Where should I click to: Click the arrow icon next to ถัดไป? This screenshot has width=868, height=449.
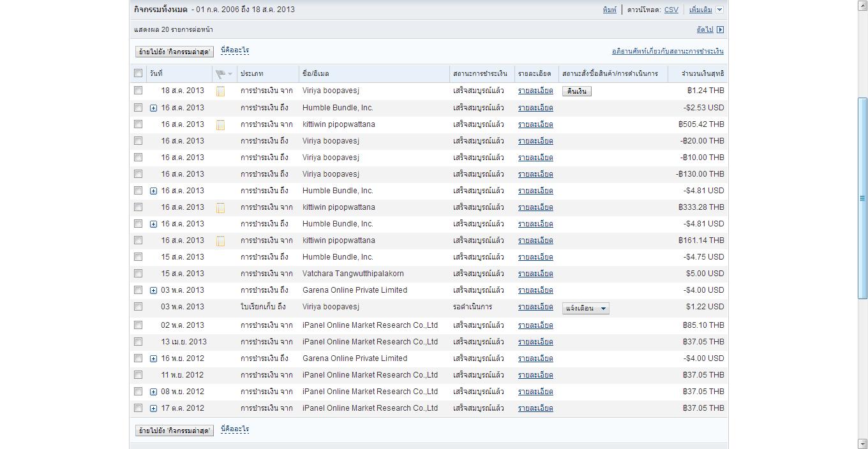[720, 29]
